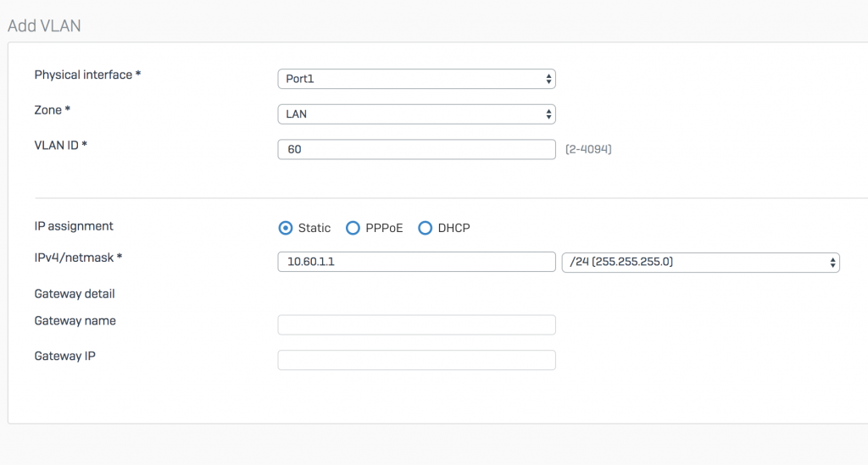Click the up-down arrows on the LAN selector
Screen dimensions: 868x465
[x=548, y=114]
